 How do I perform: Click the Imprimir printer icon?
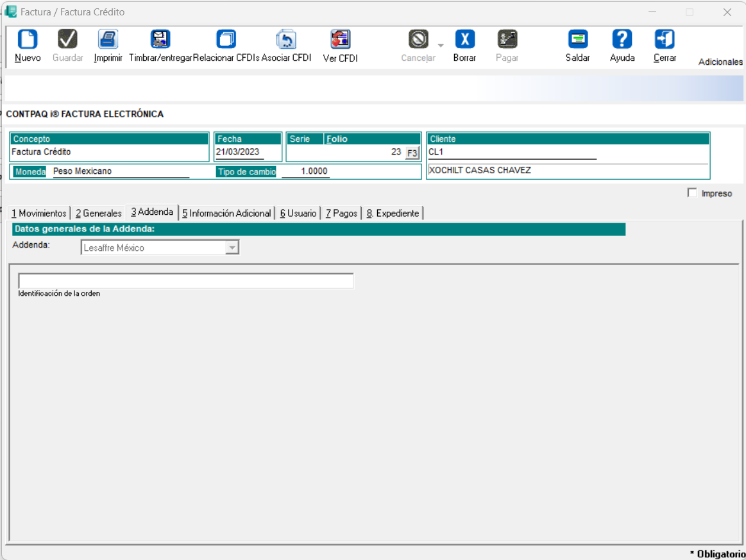(x=108, y=40)
